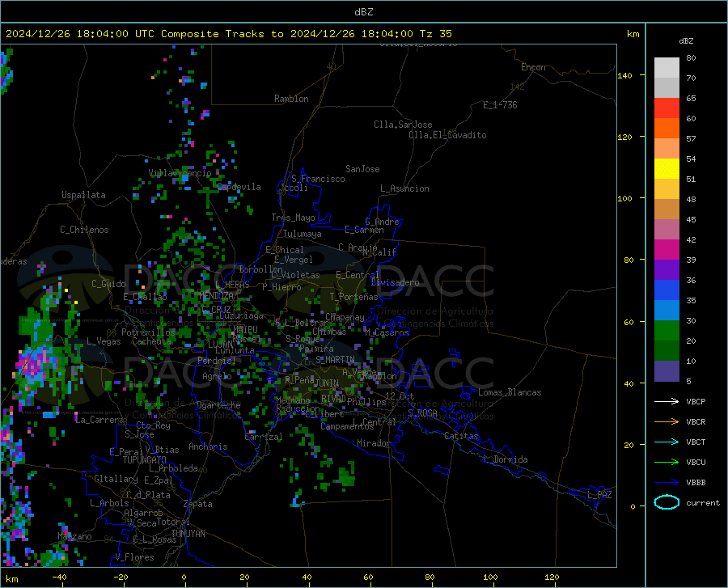
Task: Click the blue VBBB arrow in legend
Action: tap(667, 483)
